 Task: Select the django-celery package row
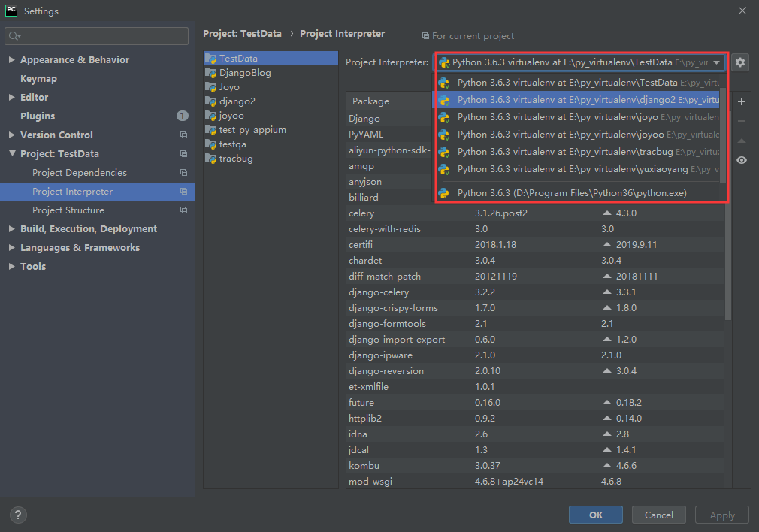pyautogui.click(x=535, y=292)
